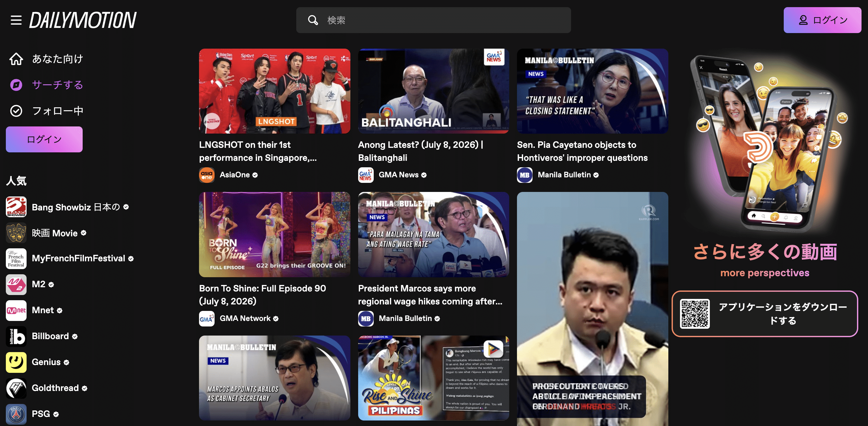The height and width of the screenshot is (426, 868).
Task: Click the Dailymotion logo
Action: (x=83, y=20)
